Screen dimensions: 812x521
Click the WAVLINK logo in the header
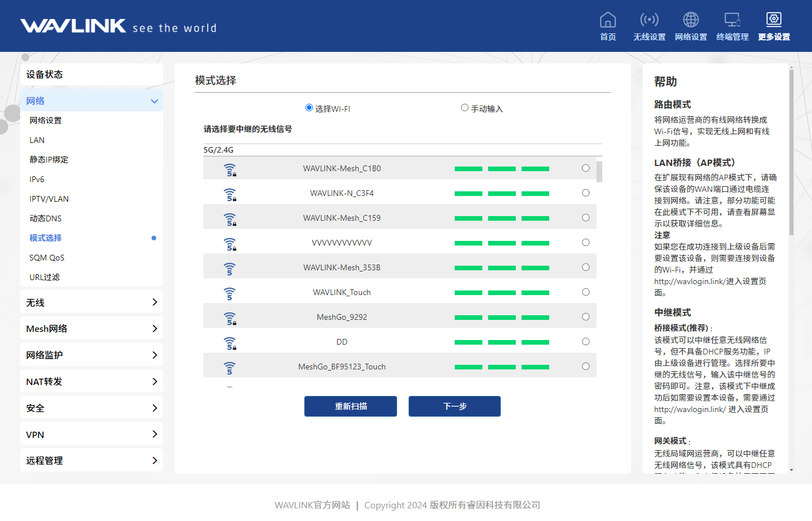click(73, 26)
